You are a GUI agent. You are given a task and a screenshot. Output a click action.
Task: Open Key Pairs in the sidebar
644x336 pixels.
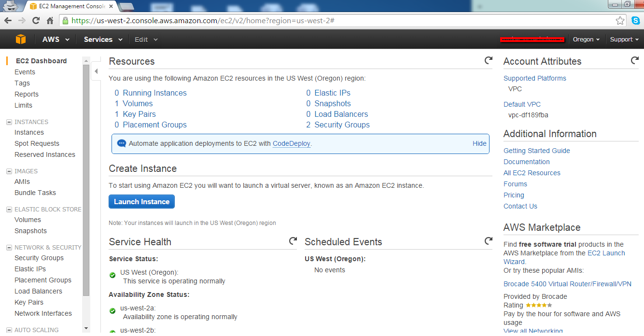pos(29,302)
